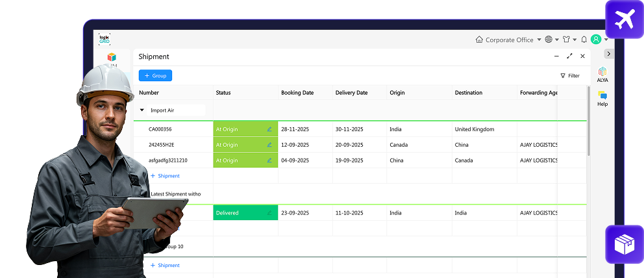Click the purple package box icon
Image resolution: width=644 pixels, height=278 pixels.
coord(624,244)
